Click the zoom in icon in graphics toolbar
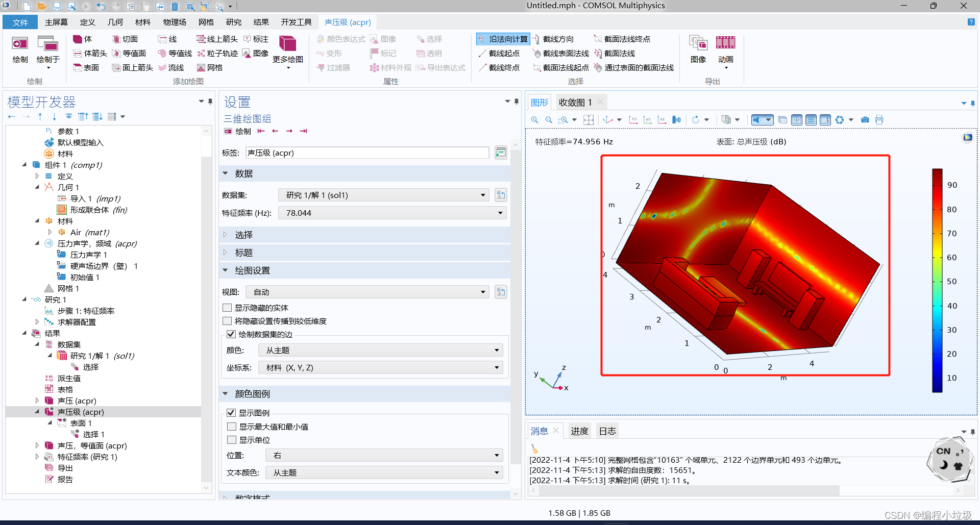This screenshot has height=525, width=980. tap(534, 120)
